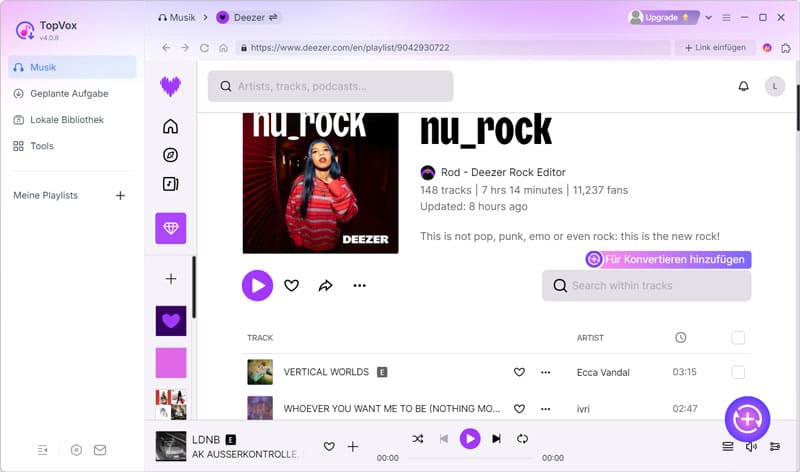Go forward with the browser forward arrow
Viewport: 800px width, 472px height.
tap(185, 47)
